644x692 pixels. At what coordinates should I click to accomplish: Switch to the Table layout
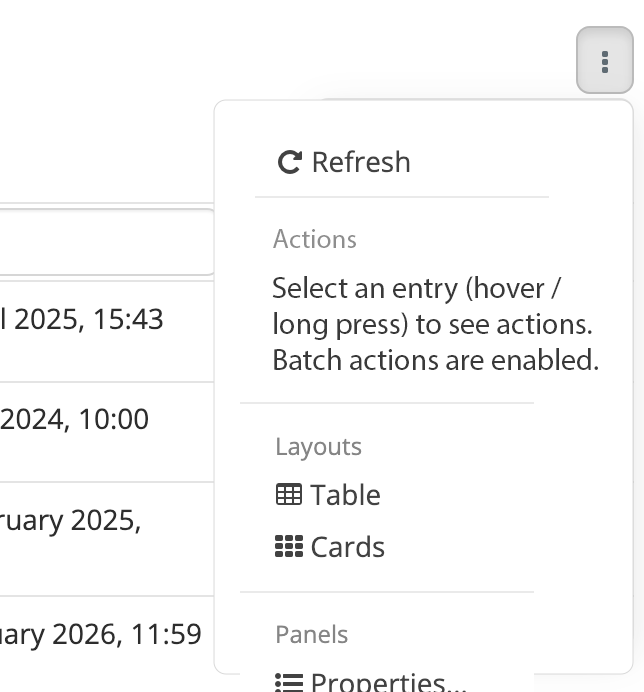[x=345, y=495]
